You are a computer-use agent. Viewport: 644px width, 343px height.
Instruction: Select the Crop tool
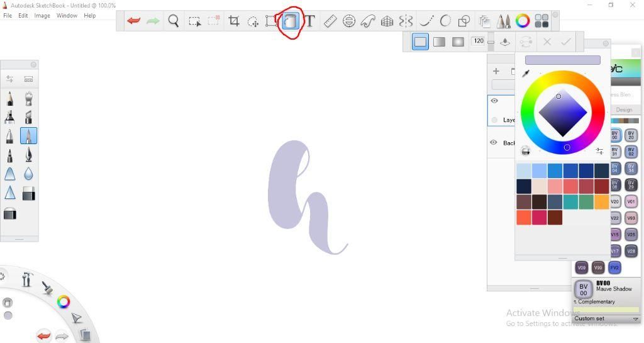234,21
